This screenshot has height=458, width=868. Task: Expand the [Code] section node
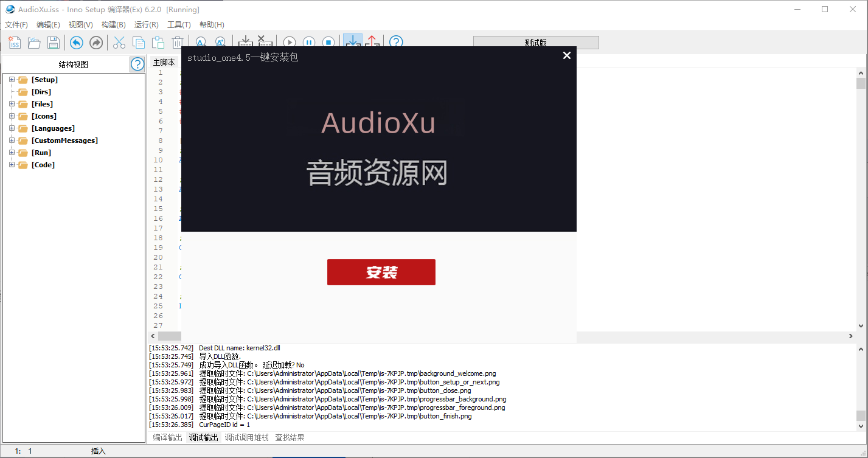(11, 165)
